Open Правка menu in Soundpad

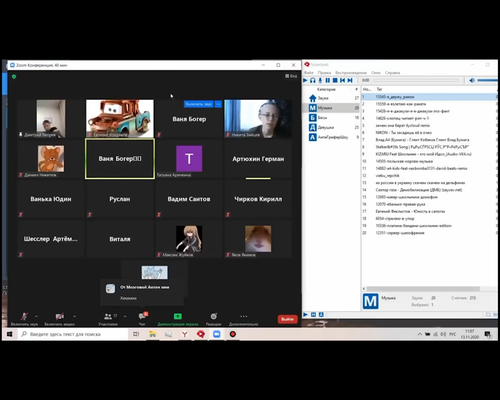click(x=324, y=72)
